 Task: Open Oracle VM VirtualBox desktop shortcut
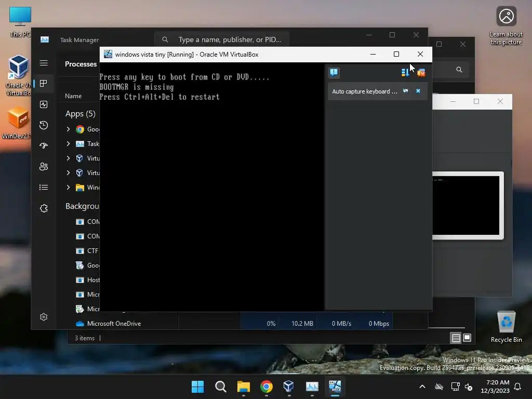(x=18, y=75)
